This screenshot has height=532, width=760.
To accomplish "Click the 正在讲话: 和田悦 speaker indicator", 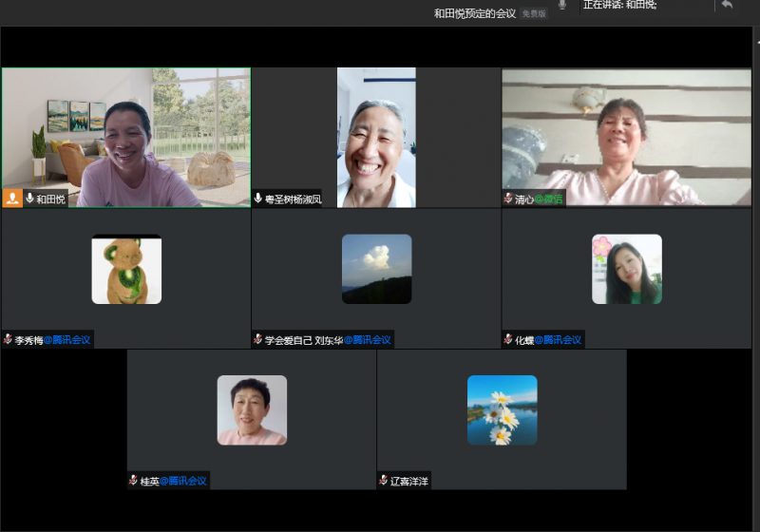I will 619,5.
